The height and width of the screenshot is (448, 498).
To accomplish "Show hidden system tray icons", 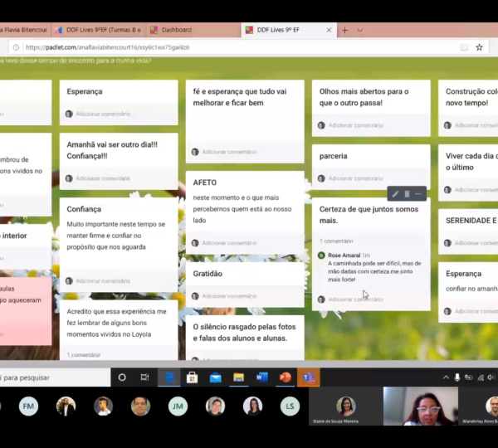I will [445, 377].
